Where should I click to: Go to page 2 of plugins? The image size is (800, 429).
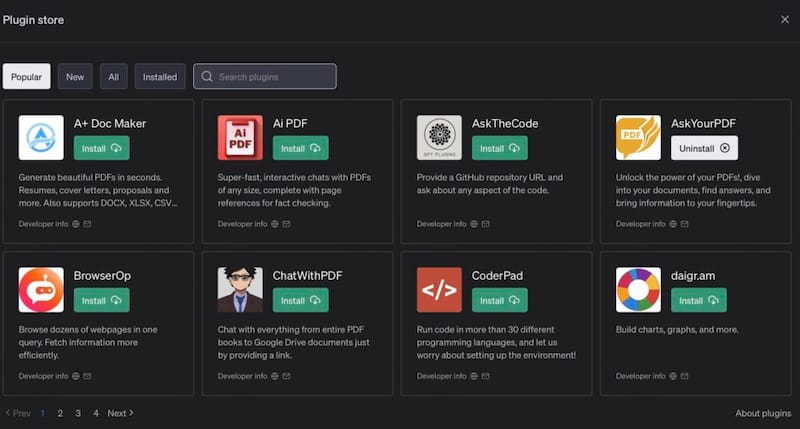tap(60, 413)
